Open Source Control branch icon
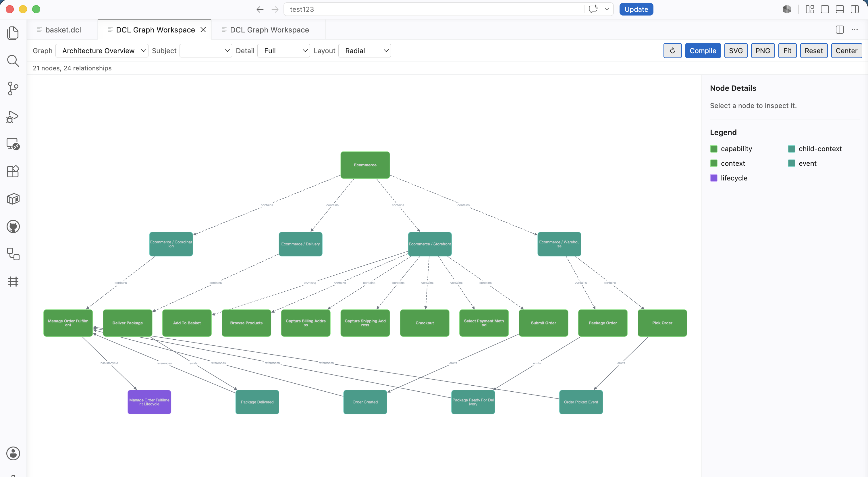The width and height of the screenshot is (868, 477). coord(13,89)
